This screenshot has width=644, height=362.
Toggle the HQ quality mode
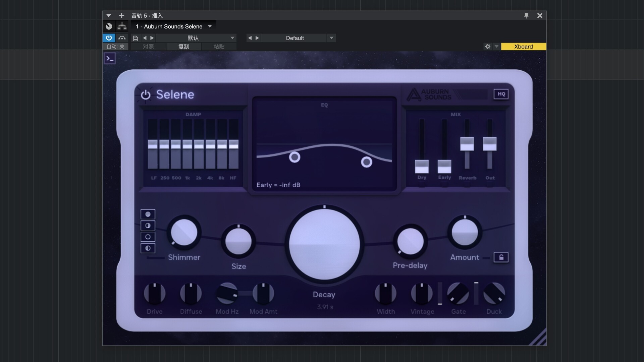click(501, 94)
